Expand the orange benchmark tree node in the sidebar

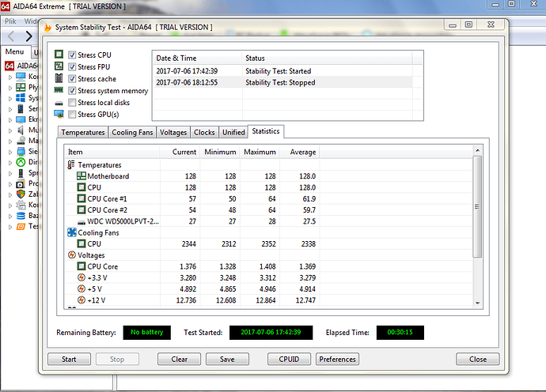[10, 227]
